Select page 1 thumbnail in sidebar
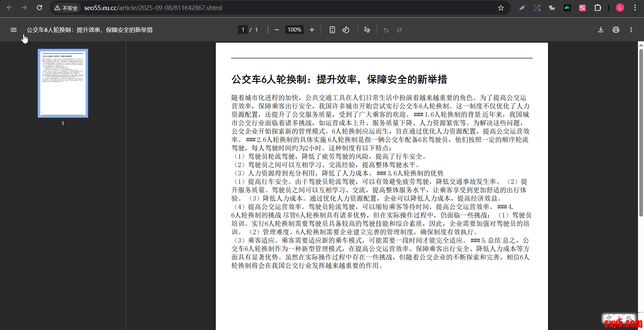 63,83
